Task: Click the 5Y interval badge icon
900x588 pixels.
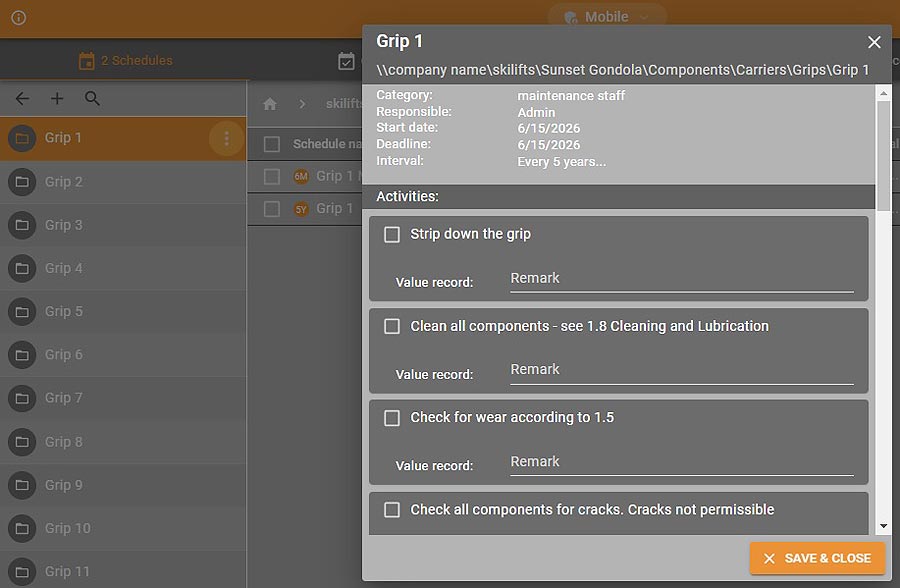Action: click(301, 209)
